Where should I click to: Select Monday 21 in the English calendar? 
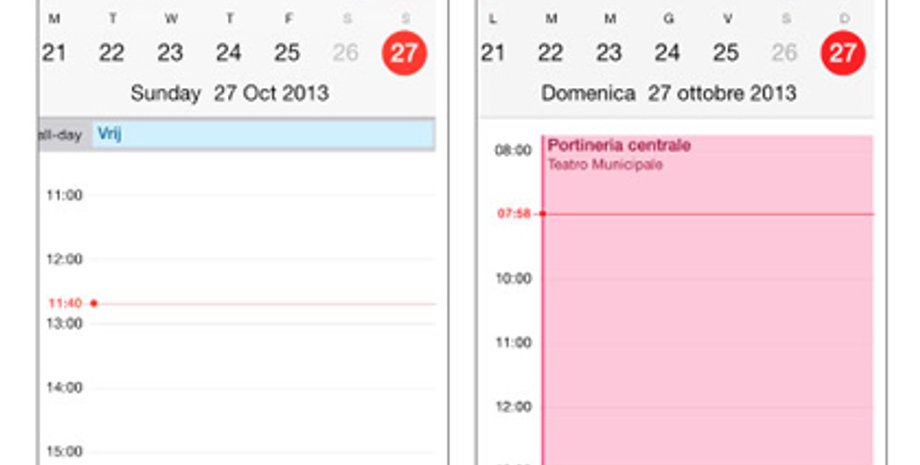[53, 53]
